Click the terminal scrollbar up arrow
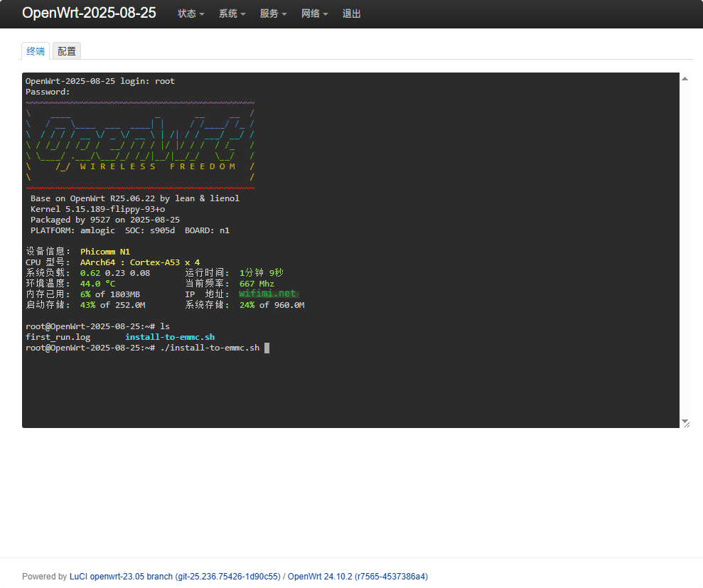This screenshot has width=703, height=588. pyautogui.click(x=685, y=78)
